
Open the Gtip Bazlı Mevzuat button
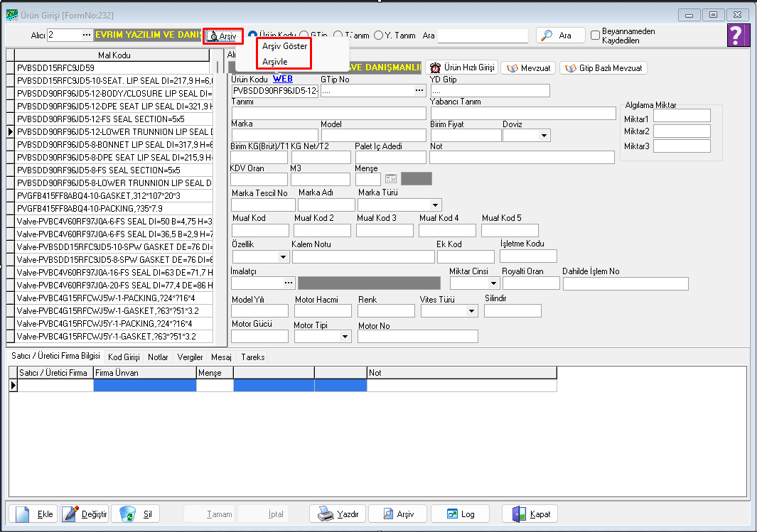(x=603, y=68)
